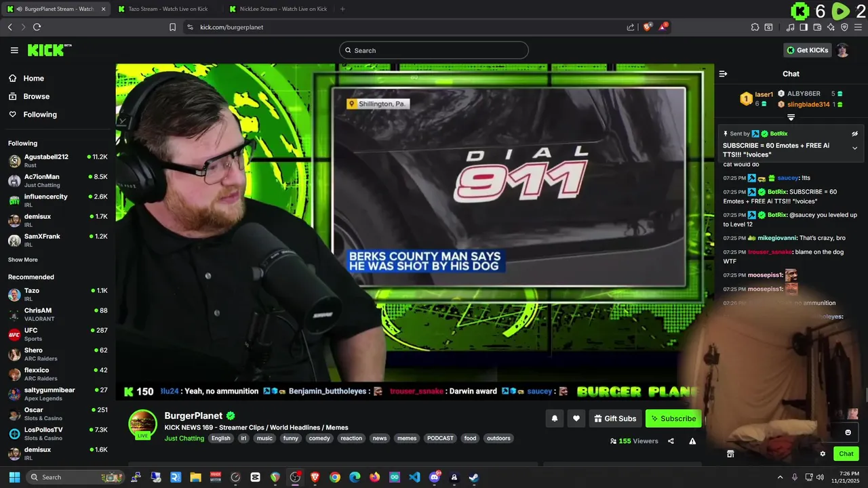This screenshot has height=488, width=868.
Task: Show hidden system tray icons
Action: (x=780, y=477)
